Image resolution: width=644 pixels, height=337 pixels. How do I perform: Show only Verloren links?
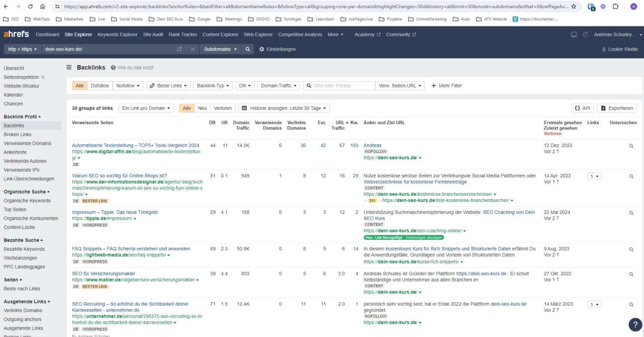(223, 108)
